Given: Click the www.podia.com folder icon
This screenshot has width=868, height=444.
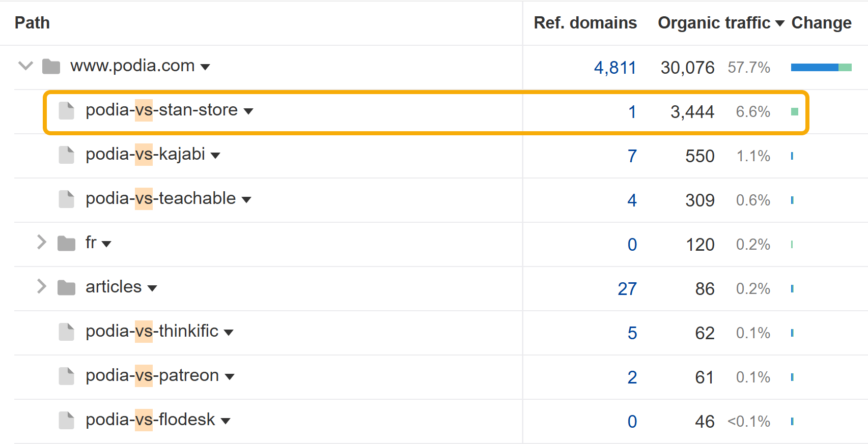Looking at the screenshot, I should (51, 67).
